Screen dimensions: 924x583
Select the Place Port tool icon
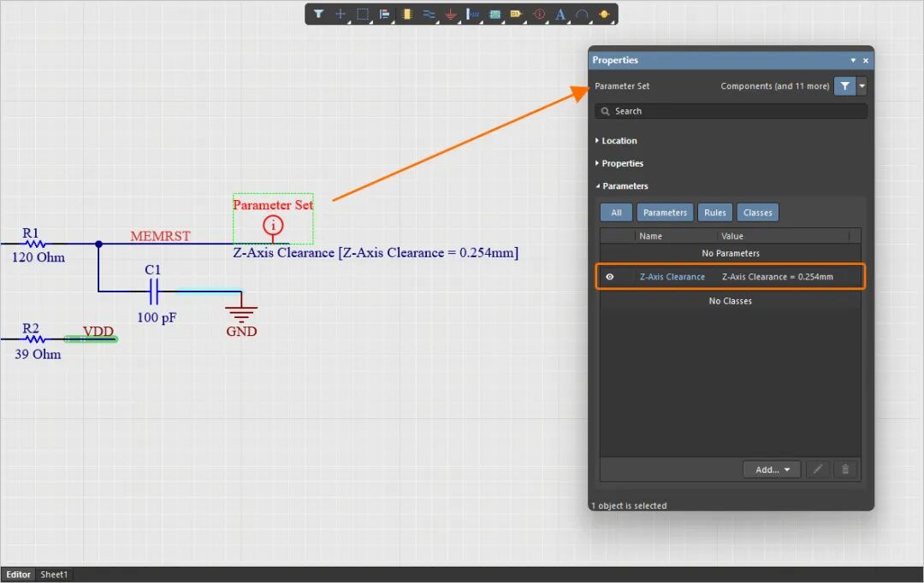(x=516, y=15)
